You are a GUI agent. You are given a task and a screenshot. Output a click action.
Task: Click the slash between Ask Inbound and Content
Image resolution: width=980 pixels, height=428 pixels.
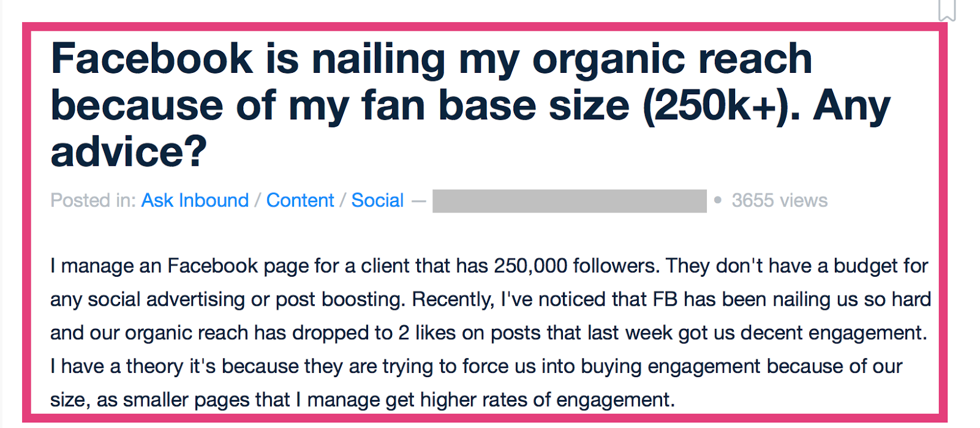coord(257,200)
